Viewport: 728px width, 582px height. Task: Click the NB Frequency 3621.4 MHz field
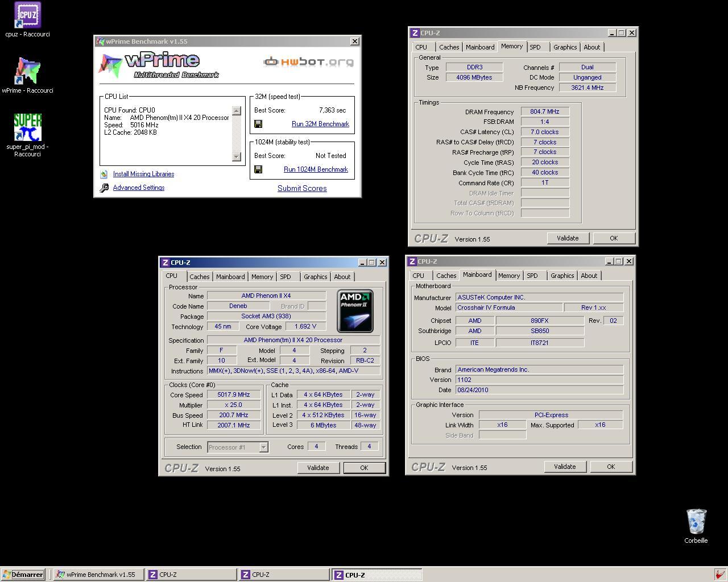[x=587, y=88]
